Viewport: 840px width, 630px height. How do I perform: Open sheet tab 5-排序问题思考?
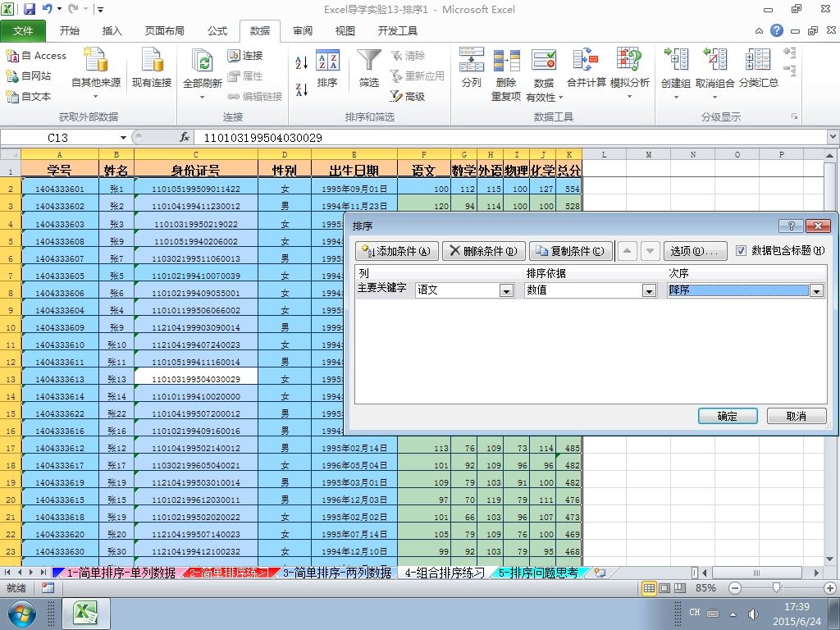tap(538, 573)
